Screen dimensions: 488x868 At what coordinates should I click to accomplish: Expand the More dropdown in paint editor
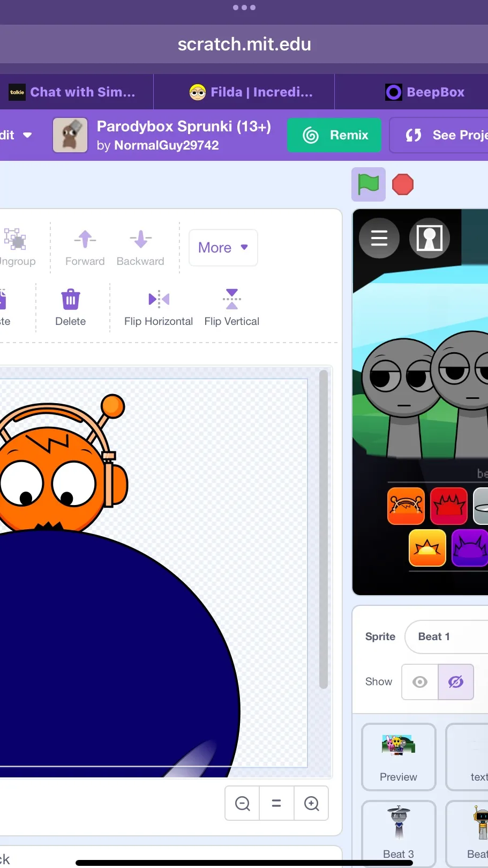223,248
